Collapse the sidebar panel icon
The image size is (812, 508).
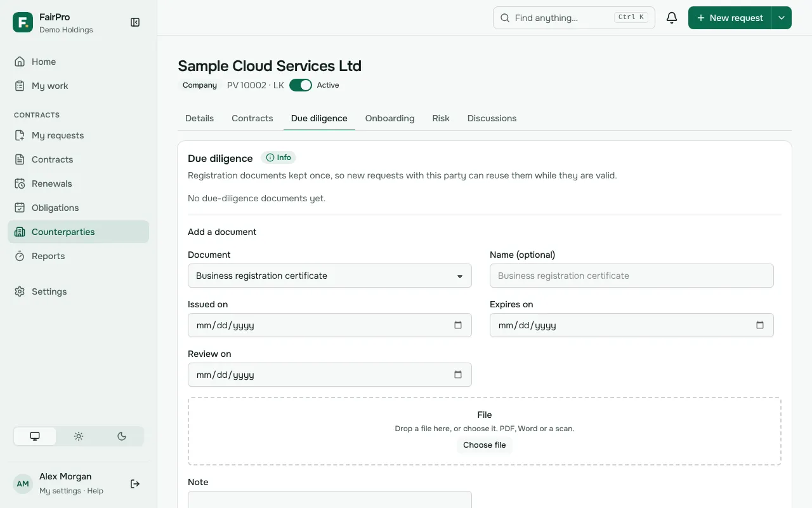[x=135, y=22]
